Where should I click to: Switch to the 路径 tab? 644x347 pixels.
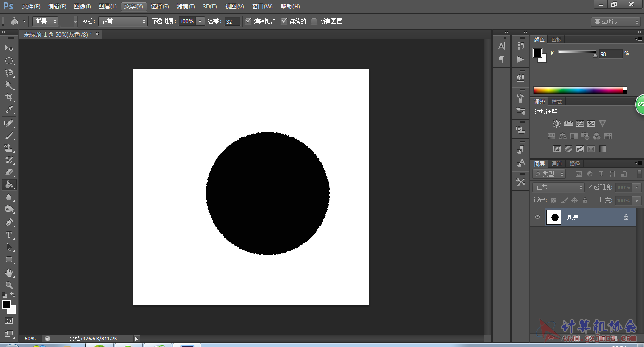(575, 164)
